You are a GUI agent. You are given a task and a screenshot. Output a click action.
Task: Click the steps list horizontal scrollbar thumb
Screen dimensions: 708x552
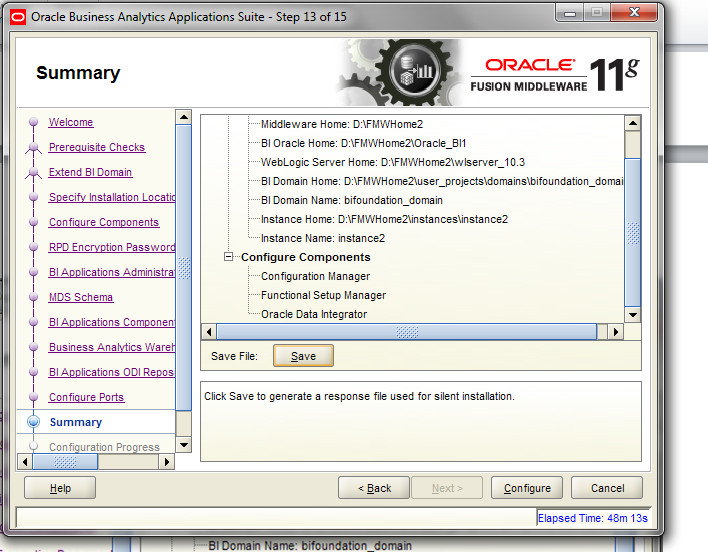coord(65,462)
